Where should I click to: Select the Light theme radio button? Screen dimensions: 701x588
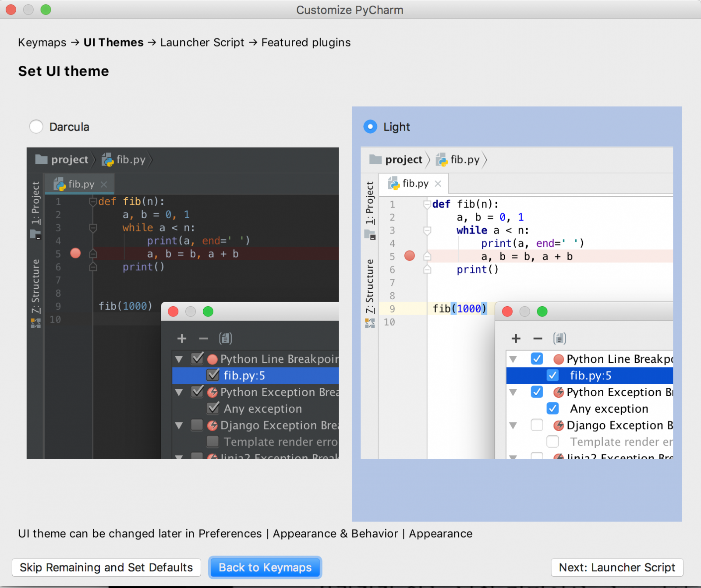point(370,127)
